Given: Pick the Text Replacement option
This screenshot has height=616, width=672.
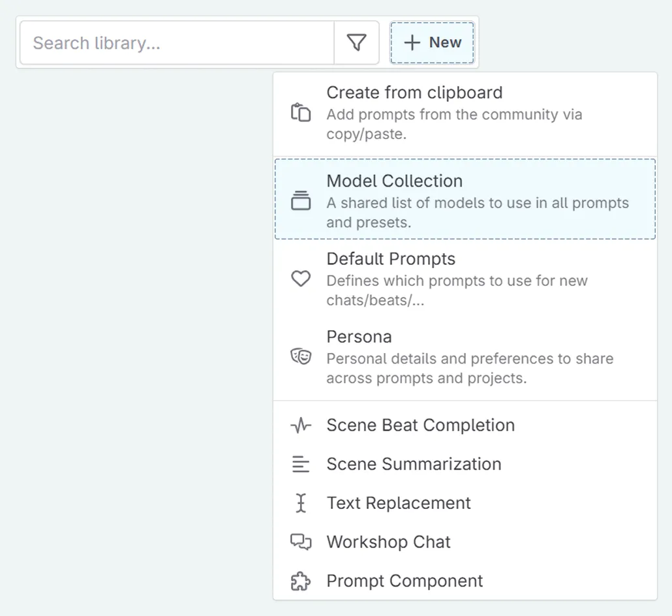Looking at the screenshot, I should (399, 503).
